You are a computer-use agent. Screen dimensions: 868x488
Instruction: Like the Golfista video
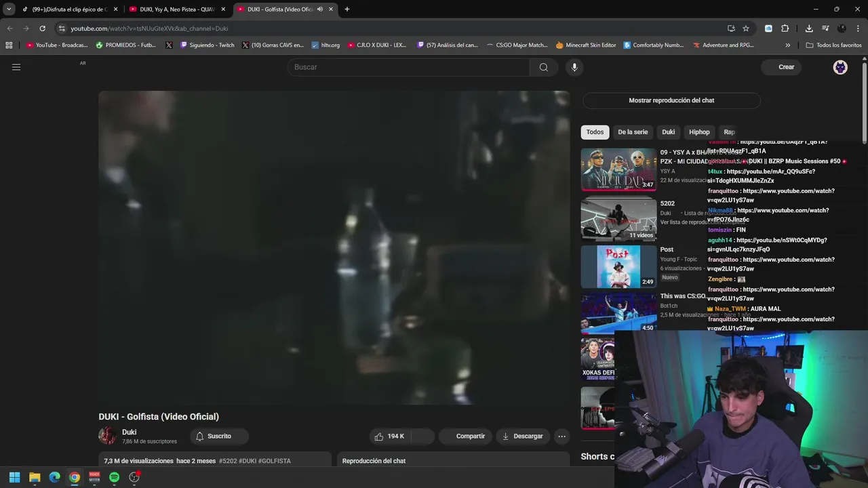[390, 436]
